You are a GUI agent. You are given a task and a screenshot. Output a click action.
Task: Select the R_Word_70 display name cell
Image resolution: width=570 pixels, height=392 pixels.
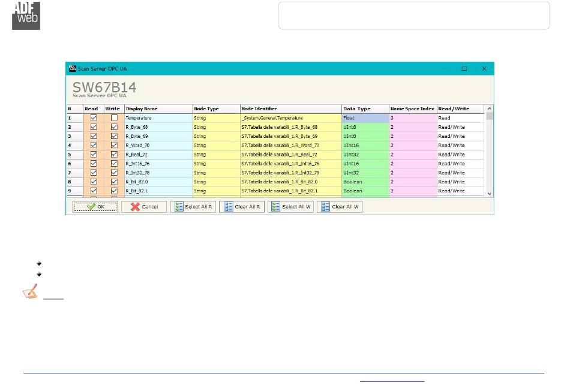pyautogui.click(x=158, y=145)
